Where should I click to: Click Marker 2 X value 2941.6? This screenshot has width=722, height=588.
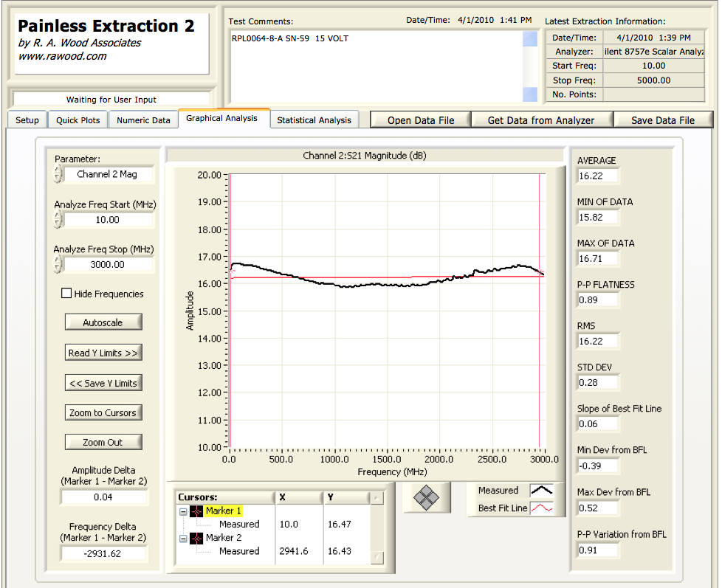pyautogui.click(x=294, y=550)
